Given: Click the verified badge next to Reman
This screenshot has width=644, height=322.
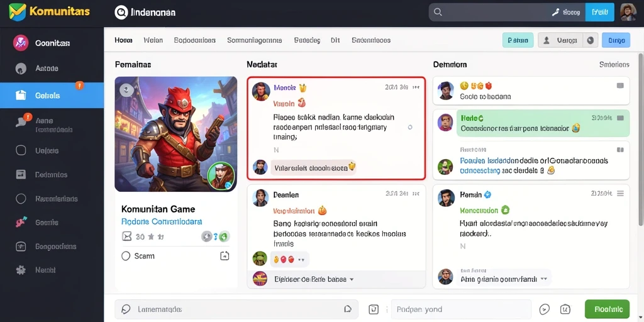Looking at the screenshot, I should click(488, 195).
